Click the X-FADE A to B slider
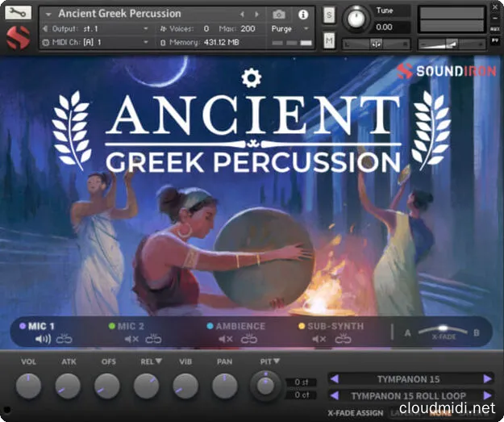This screenshot has width=504, height=422. (x=444, y=332)
